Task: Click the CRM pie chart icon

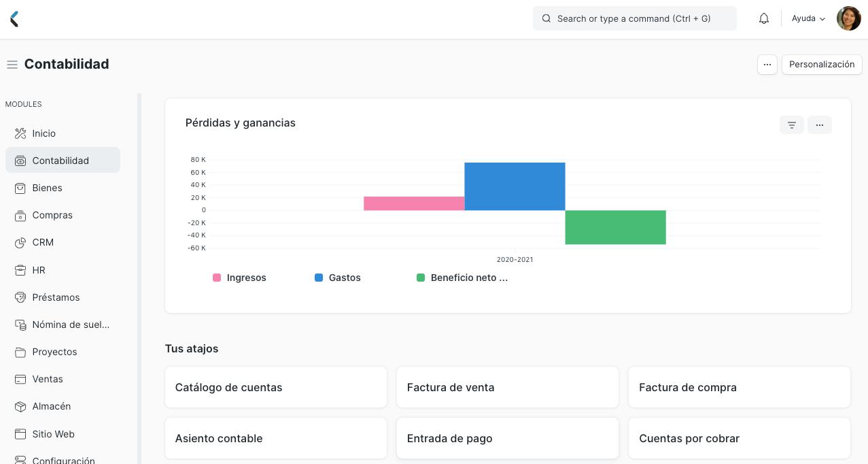Action: point(20,242)
